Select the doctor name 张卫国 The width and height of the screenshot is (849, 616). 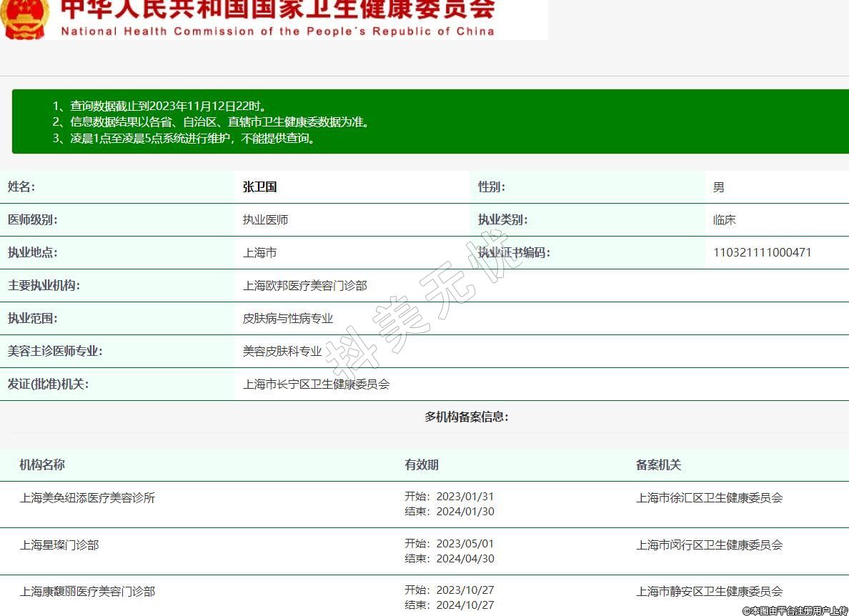pyautogui.click(x=259, y=187)
